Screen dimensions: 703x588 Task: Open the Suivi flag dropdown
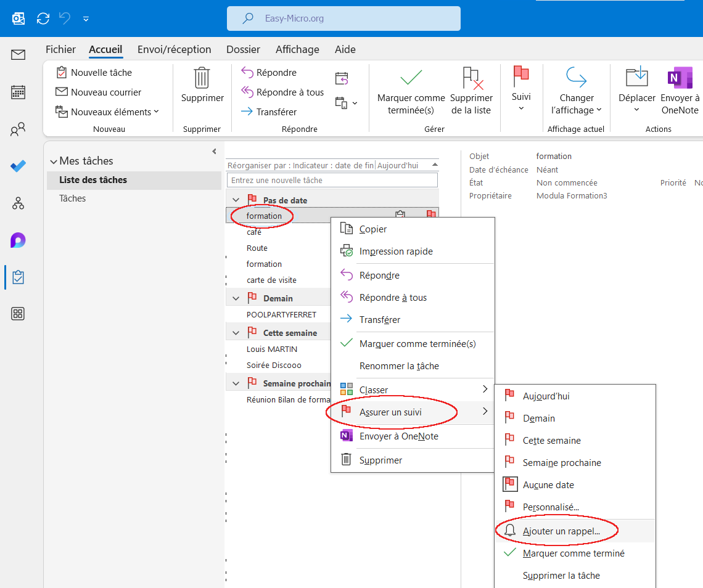pyautogui.click(x=521, y=89)
